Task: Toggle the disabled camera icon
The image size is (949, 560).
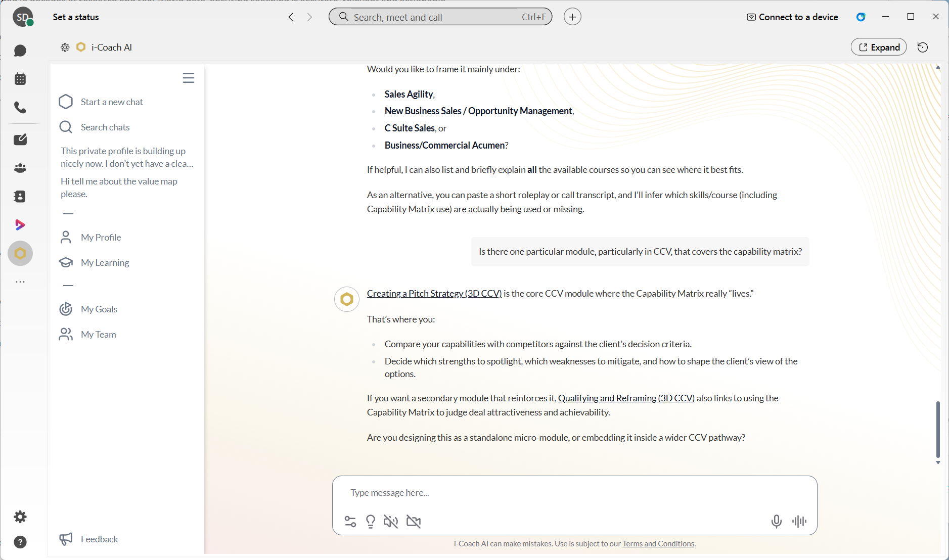Action: (414, 521)
